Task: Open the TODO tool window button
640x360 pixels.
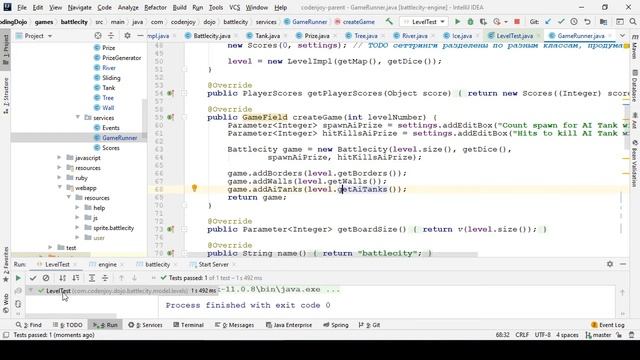Action: (x=68, y=325)
